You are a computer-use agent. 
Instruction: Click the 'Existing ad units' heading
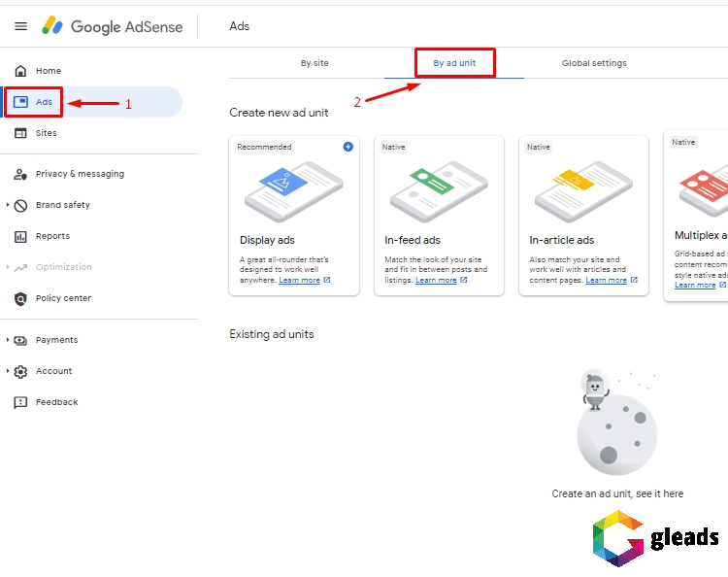(272, 334)
